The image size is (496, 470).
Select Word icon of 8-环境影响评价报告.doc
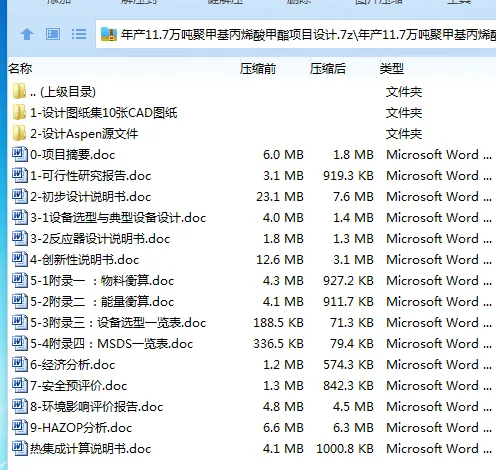20,406
